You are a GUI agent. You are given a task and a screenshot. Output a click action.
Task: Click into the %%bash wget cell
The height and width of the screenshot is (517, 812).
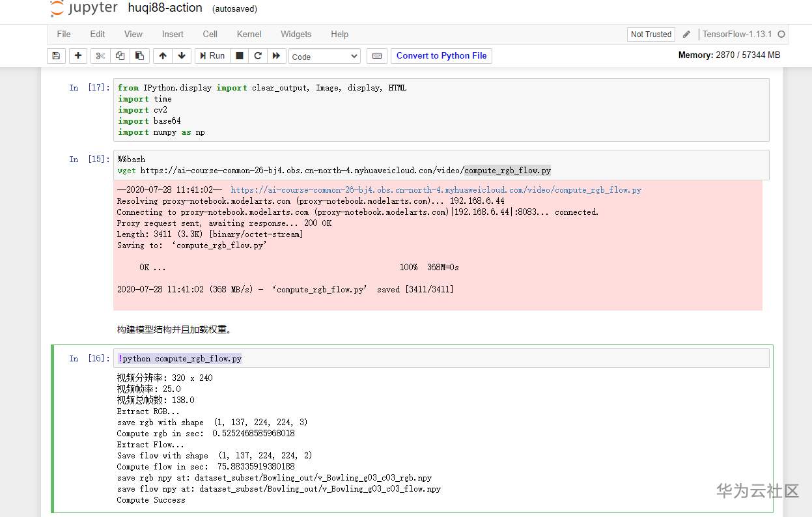point(441,165)
